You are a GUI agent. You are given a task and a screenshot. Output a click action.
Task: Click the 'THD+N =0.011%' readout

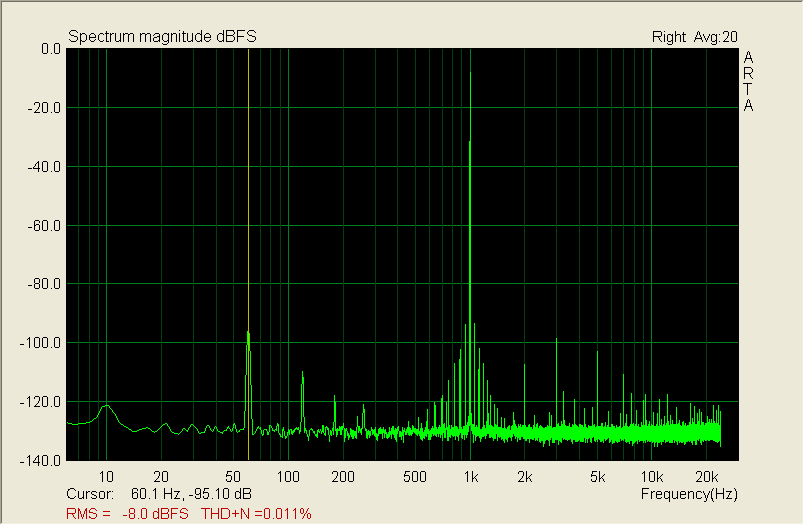(256, 514)
